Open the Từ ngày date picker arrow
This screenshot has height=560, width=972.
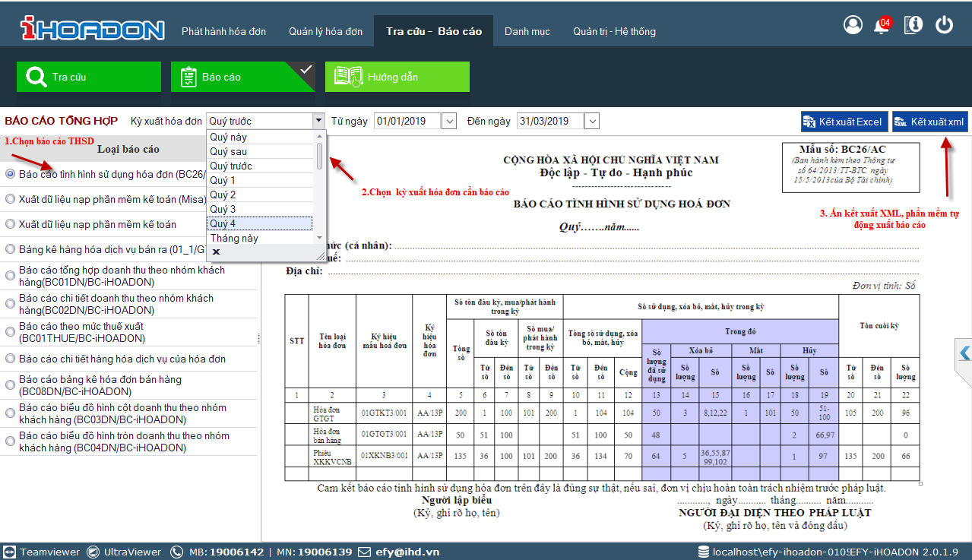point(448,121)
